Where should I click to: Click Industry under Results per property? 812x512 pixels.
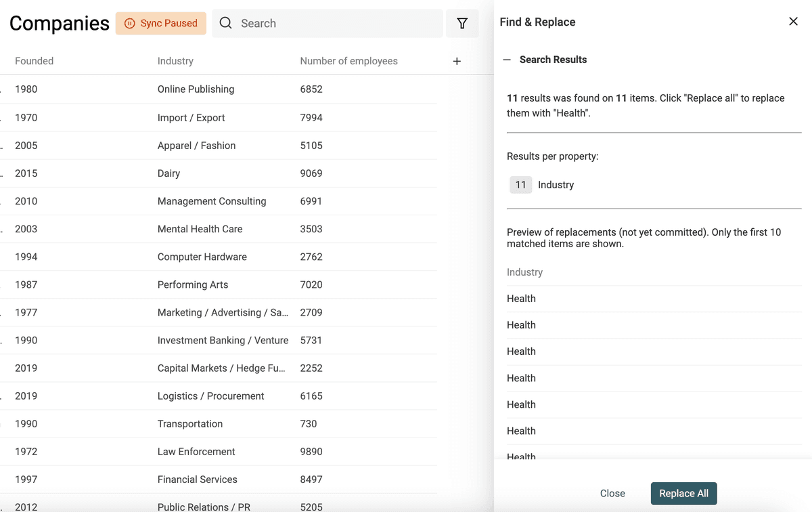click(x=556, y=185)
